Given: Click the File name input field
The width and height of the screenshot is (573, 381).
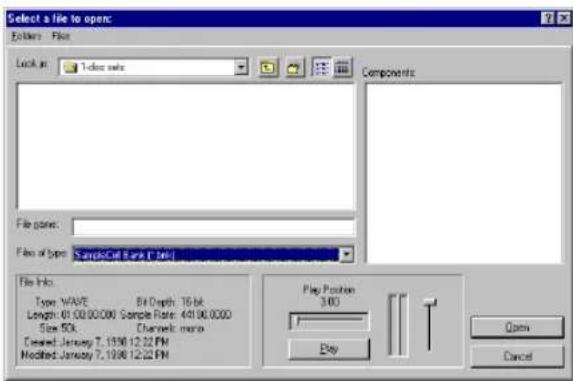Looking at the screenshot, I should [x=213, y=227].
